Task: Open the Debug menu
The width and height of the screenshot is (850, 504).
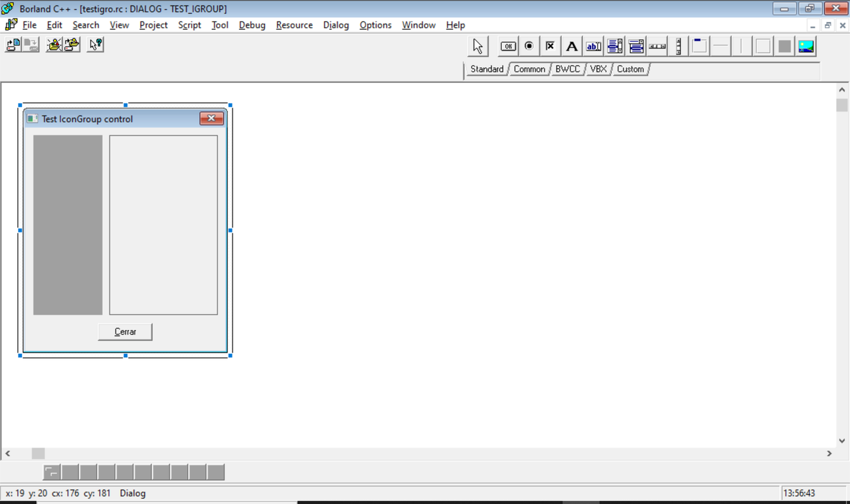Action: click(x=252, y=25)
